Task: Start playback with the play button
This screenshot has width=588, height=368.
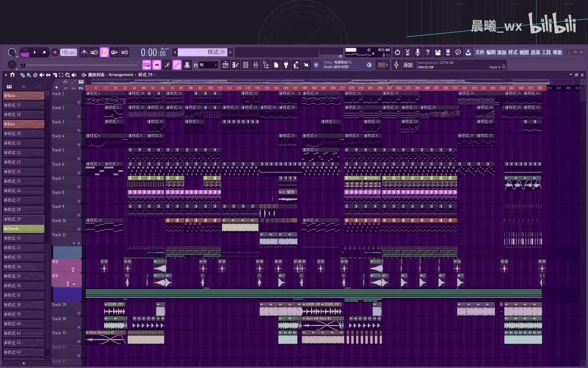Action: 35,52
